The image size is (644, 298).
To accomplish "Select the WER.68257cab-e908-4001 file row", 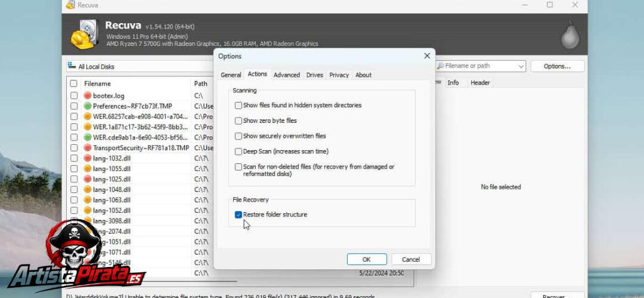I will (x=141, y=116).
